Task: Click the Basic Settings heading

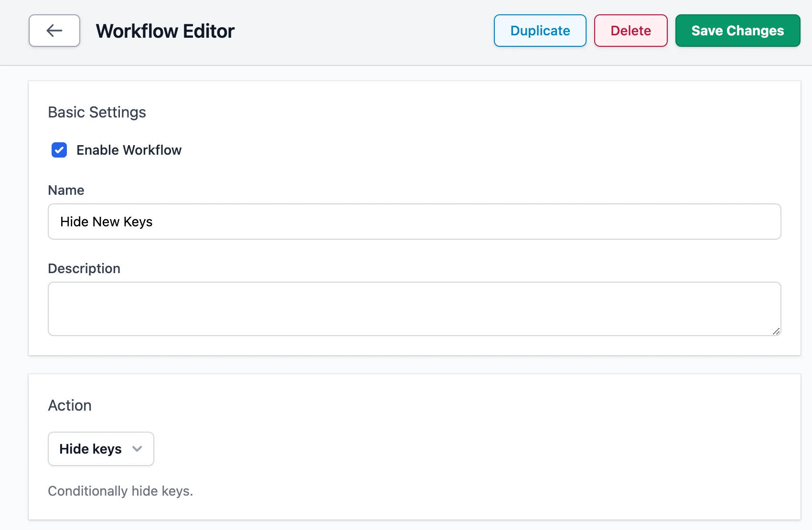Action: 97,112
